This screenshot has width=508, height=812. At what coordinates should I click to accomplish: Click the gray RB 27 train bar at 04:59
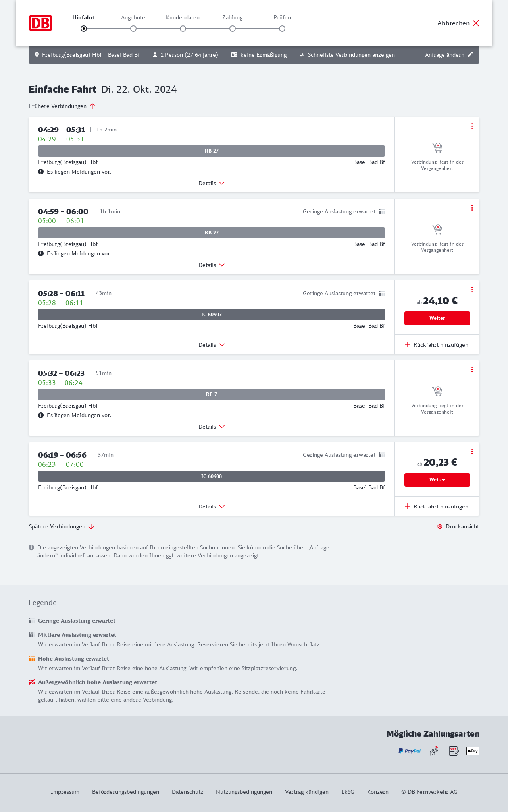pyautogui.click(x=212, y=233)
